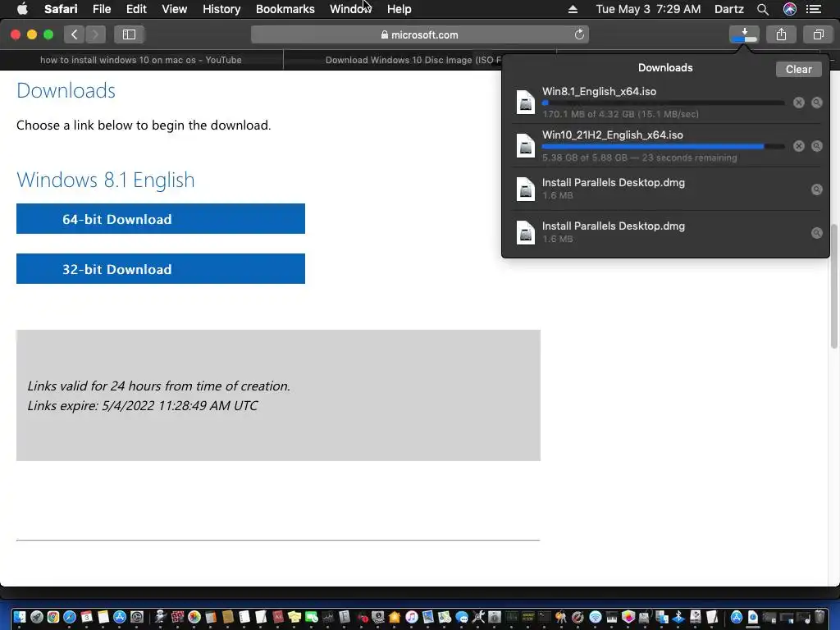Viewport: 840px width, 630px height.
Task: Open Photos app in the Dock
Action: coord(194,617)
